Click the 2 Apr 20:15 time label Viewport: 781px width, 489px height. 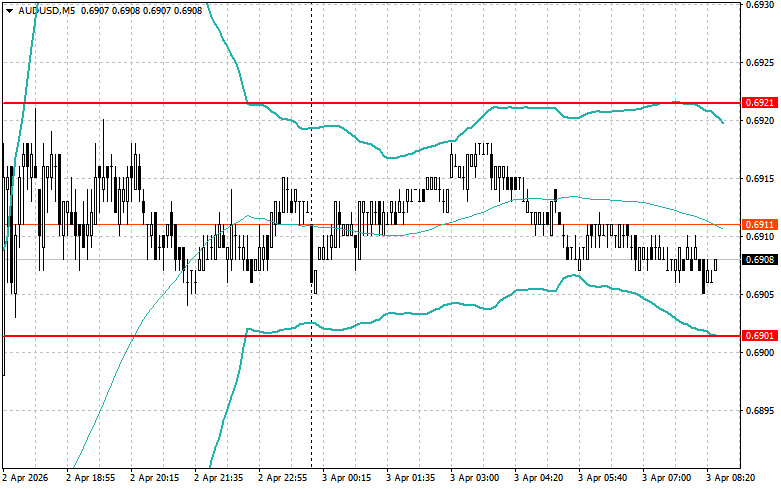[x=154, y=478]
